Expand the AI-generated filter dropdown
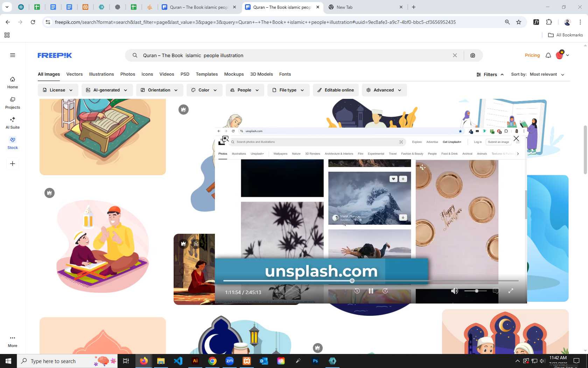The image size is (588, 368). tap(107, 90)
